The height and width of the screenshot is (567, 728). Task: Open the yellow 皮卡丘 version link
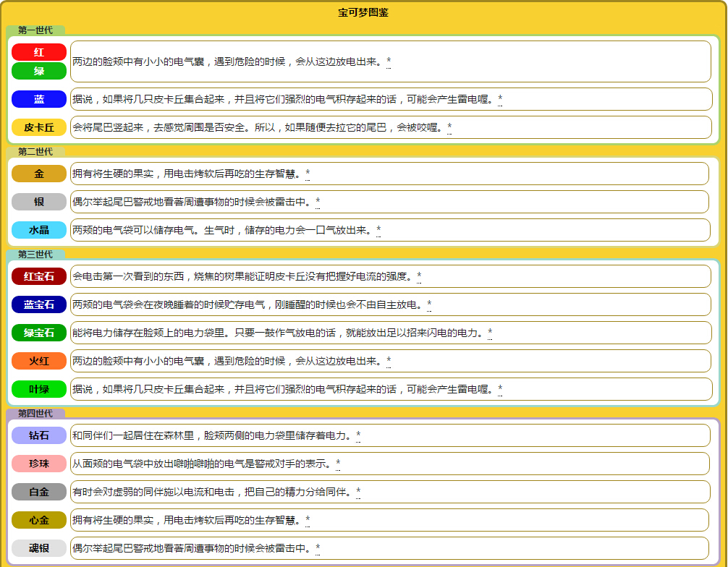39,127
